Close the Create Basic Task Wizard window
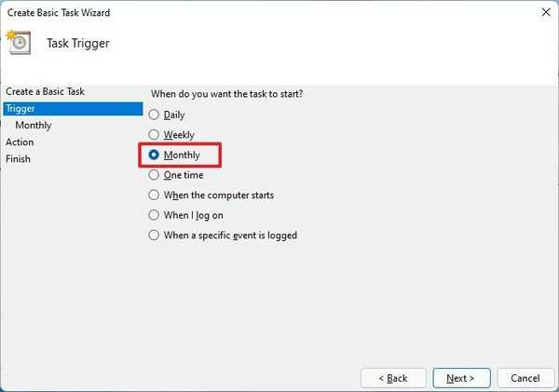 (x=543, y=12)
